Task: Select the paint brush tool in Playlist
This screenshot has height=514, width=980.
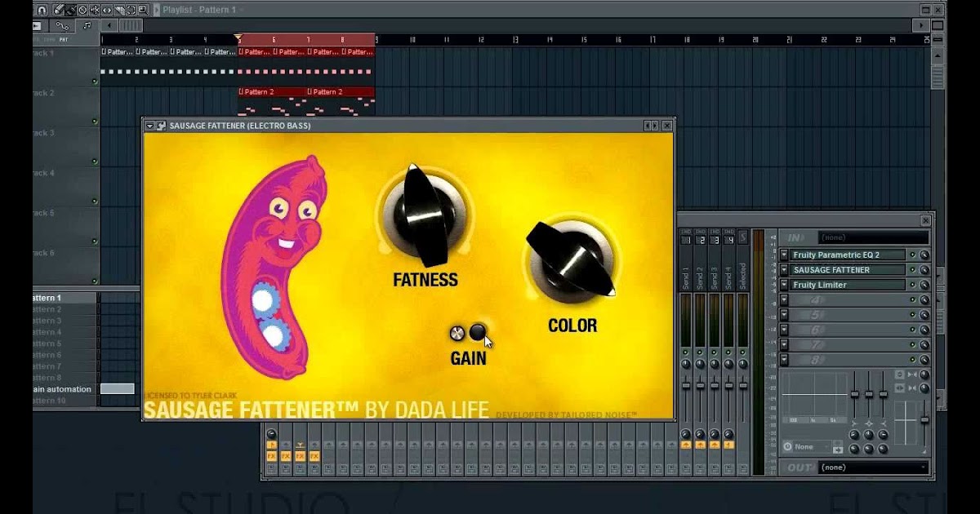Action: [70, 10]
